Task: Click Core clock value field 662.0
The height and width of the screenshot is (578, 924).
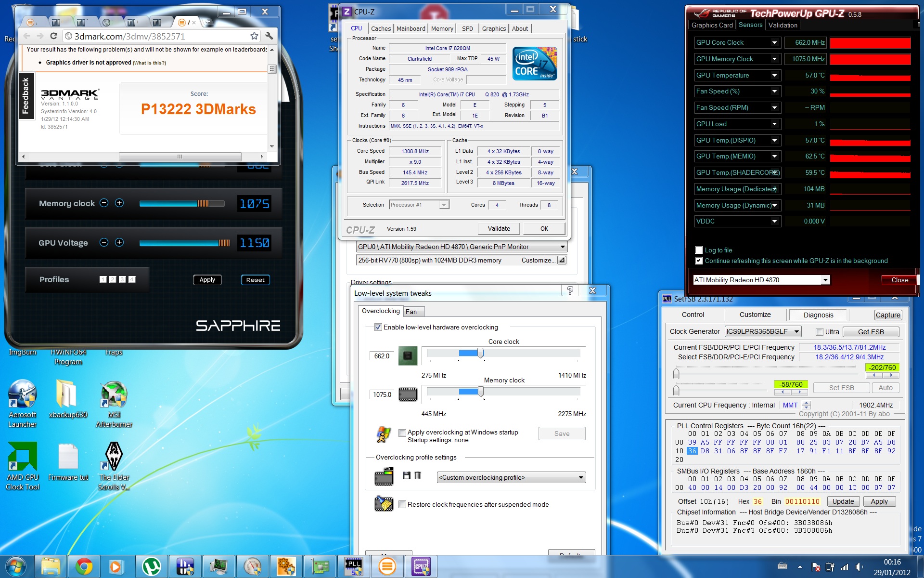Action: (x=382, y=356)
